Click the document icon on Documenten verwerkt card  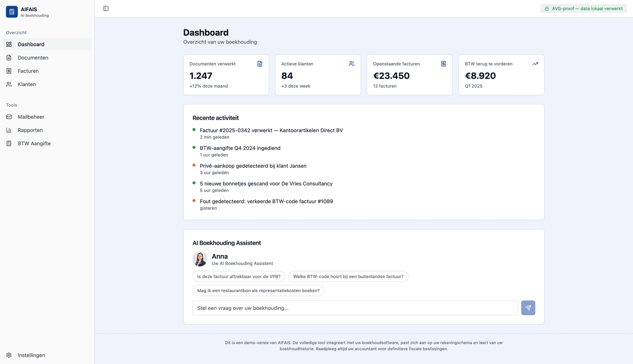click(260, 64)
